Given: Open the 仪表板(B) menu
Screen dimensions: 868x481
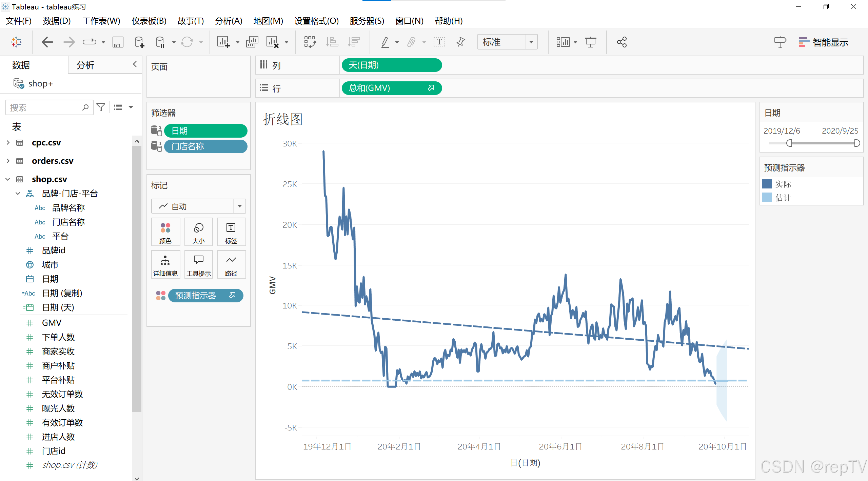Looking at the screenshot, I should pyautogui.click(x=149, y=21).
